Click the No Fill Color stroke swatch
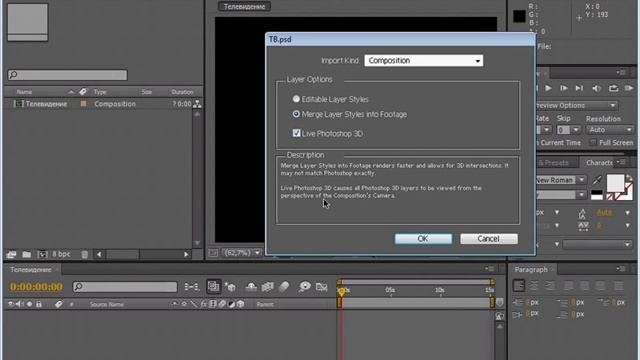 [610, 198]
